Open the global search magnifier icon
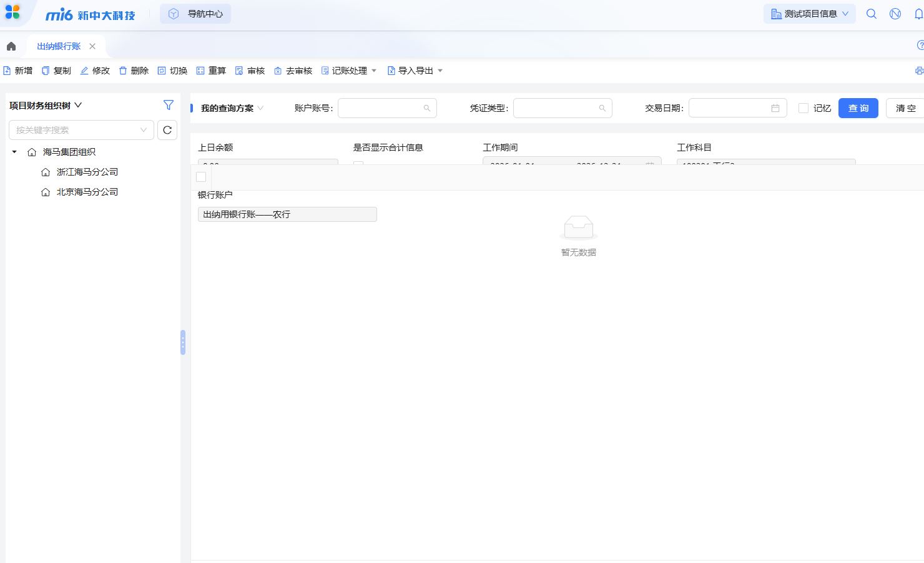Image resolution: width=924 pixels, height=563 pixels. coord(872,14)
